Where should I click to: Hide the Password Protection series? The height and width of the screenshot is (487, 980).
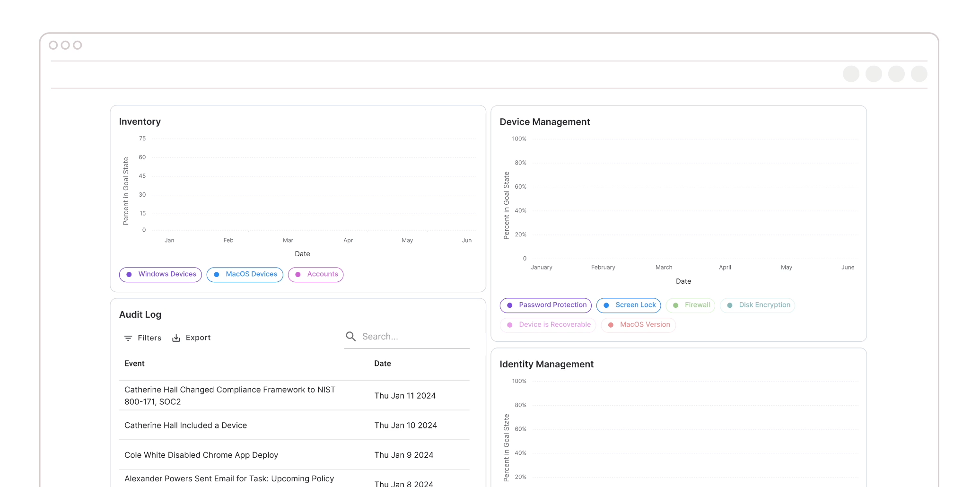[x=545, y=305]
